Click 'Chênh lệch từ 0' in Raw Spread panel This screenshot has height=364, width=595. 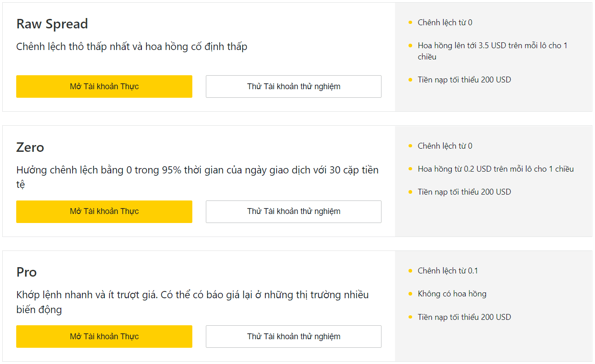[x=445, y=23]
